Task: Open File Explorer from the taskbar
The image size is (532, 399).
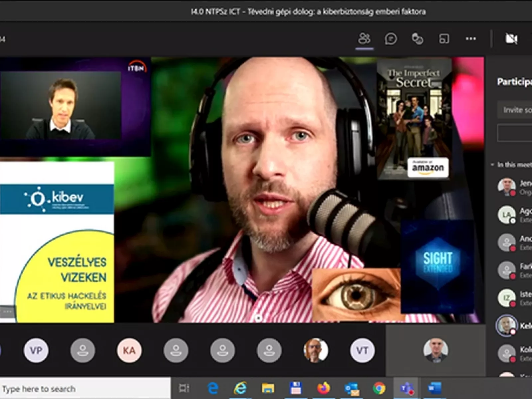Action: pos(268,388)
